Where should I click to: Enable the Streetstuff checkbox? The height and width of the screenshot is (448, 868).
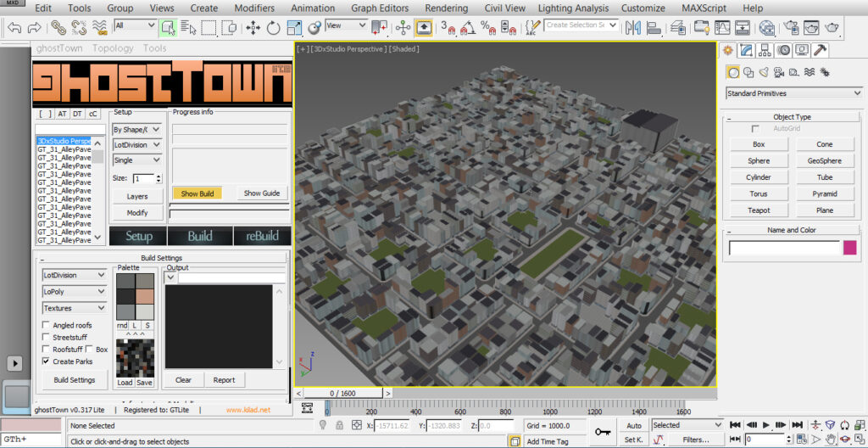pyautogui.click(x=47, y=337)
